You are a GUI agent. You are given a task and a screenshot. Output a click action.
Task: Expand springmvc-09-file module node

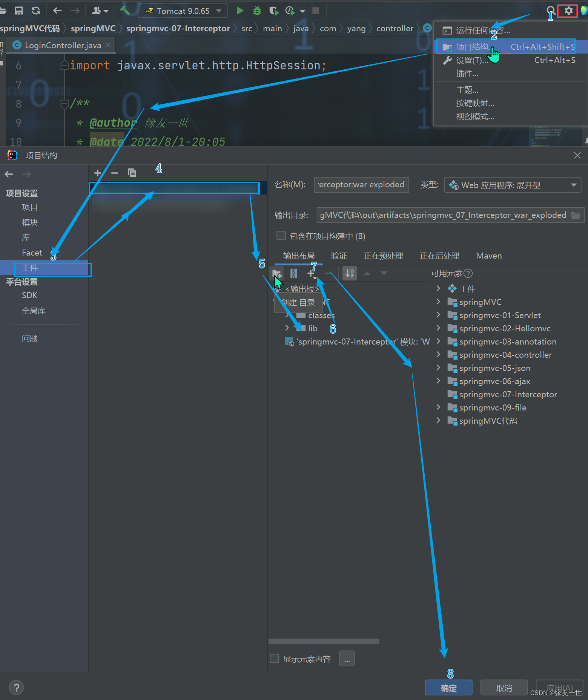438,407
